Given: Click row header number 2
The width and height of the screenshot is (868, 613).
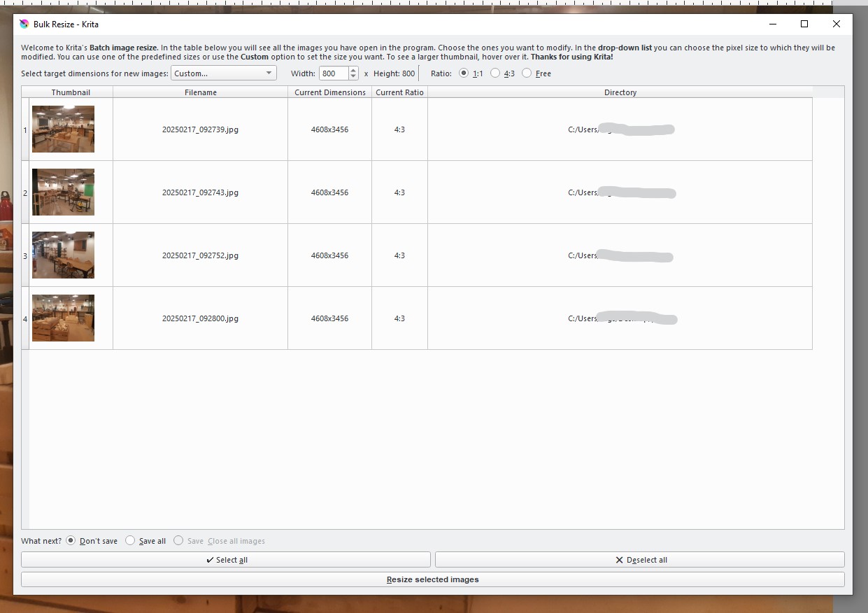Looking at the screenshot, I should (25, 192).
